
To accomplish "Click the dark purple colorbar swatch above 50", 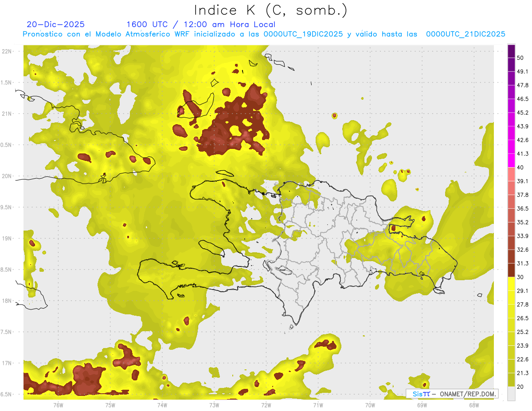I will pos(511,51).
